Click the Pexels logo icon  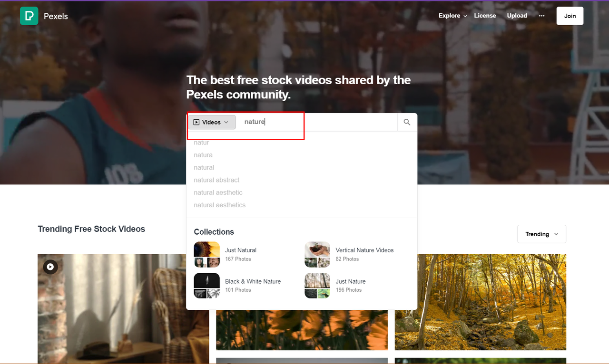coord(28,16)
